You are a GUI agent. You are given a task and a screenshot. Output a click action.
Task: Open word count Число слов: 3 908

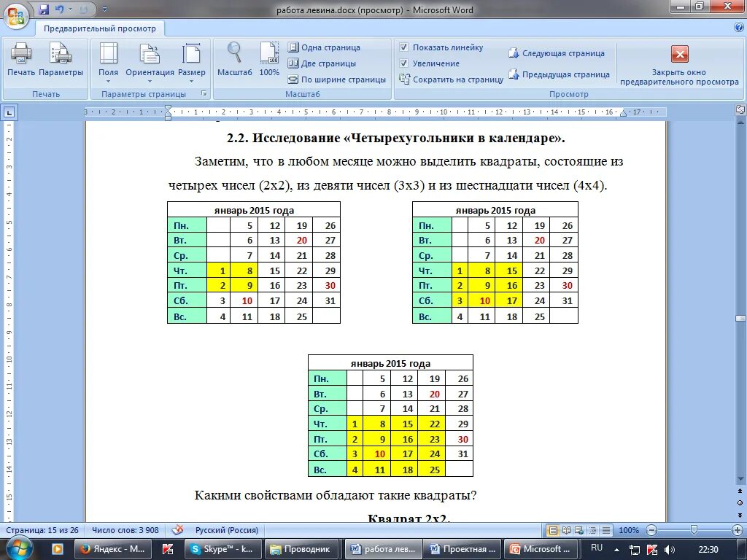point(125,530)
